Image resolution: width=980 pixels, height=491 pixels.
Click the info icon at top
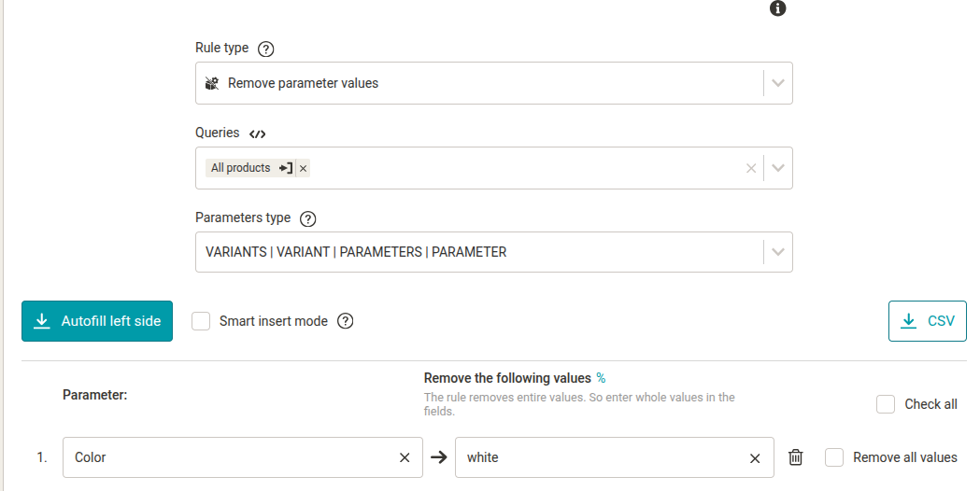click(777, 8)
